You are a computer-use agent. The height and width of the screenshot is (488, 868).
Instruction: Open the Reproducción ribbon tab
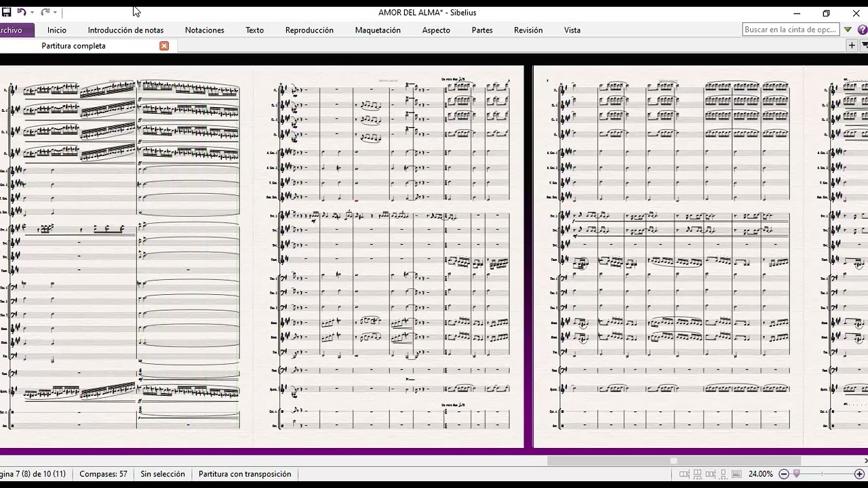click(309, 30)
